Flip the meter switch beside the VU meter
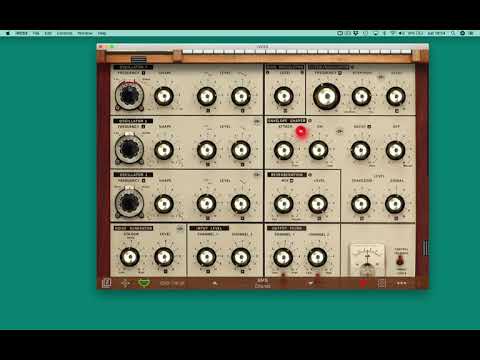 [400, 260]
